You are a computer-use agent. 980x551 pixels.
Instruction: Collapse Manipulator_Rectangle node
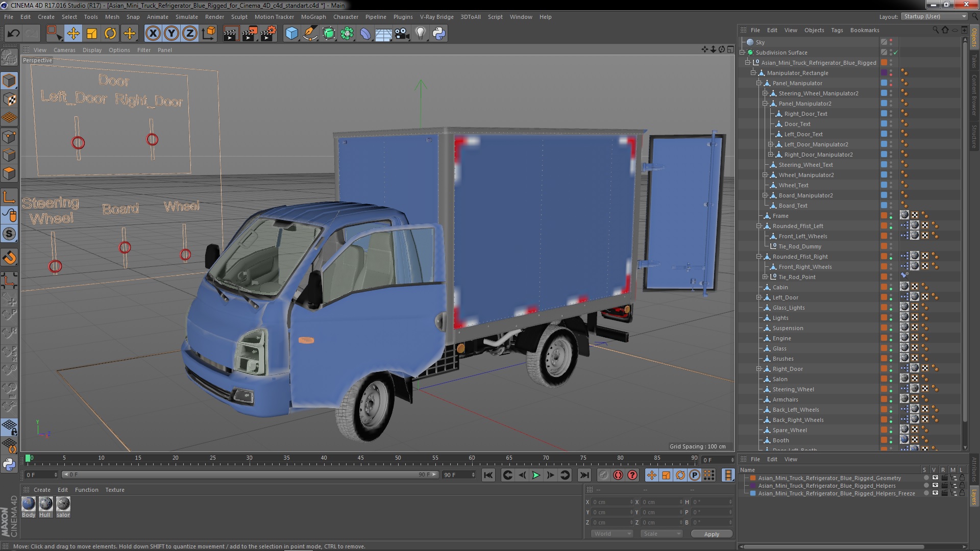[753, 73]
